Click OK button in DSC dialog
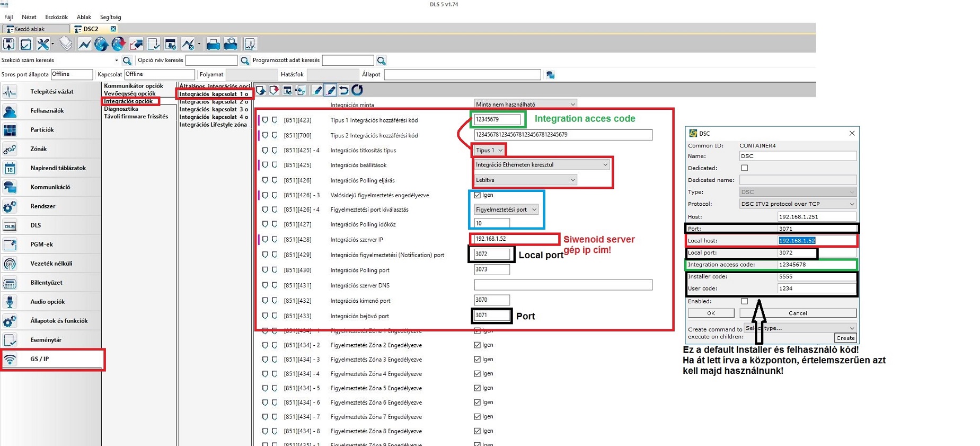 pos(711,313)
